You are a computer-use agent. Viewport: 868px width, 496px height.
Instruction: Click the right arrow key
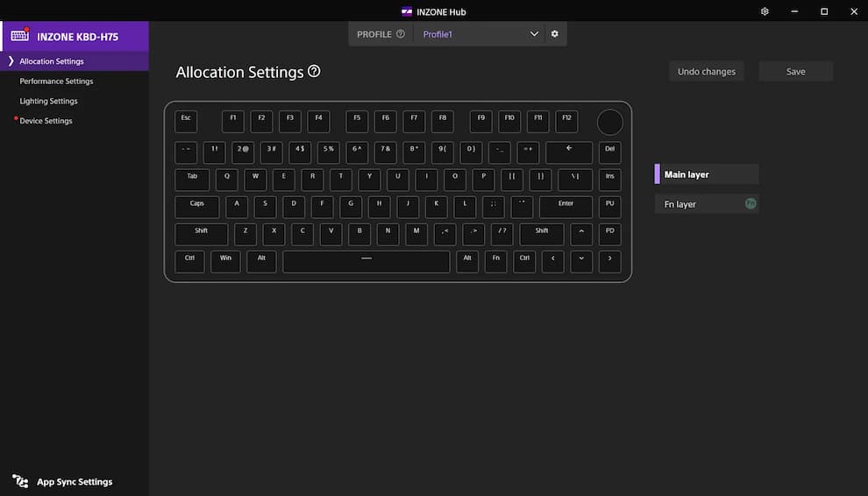tap(609, 261)
